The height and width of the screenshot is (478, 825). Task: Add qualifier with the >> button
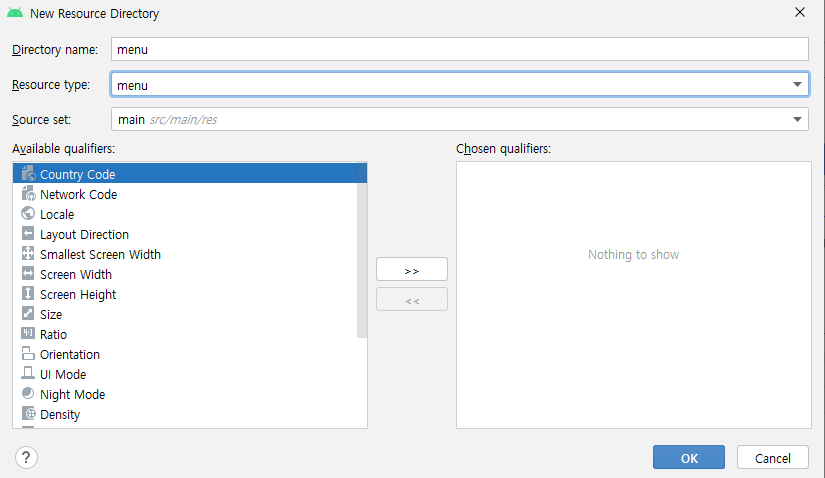coord(412,269)
